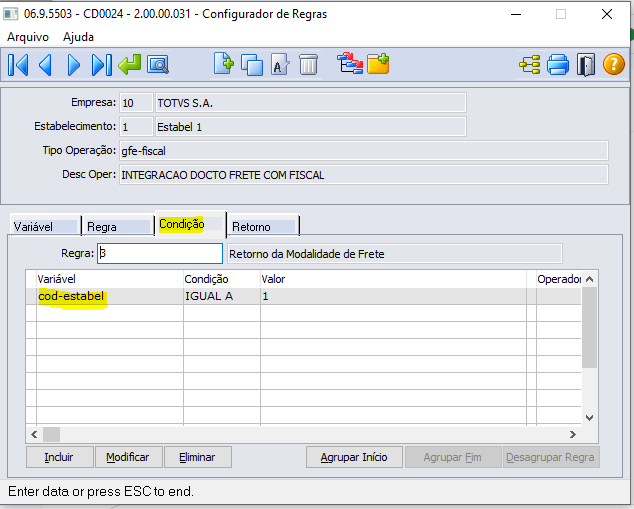Click the Agrupar Fim button
This screenshot has width=634, height=509.
point(453,457)
